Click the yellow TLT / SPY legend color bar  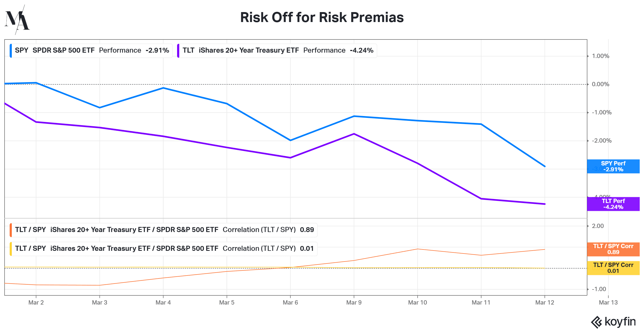(11, 249)
